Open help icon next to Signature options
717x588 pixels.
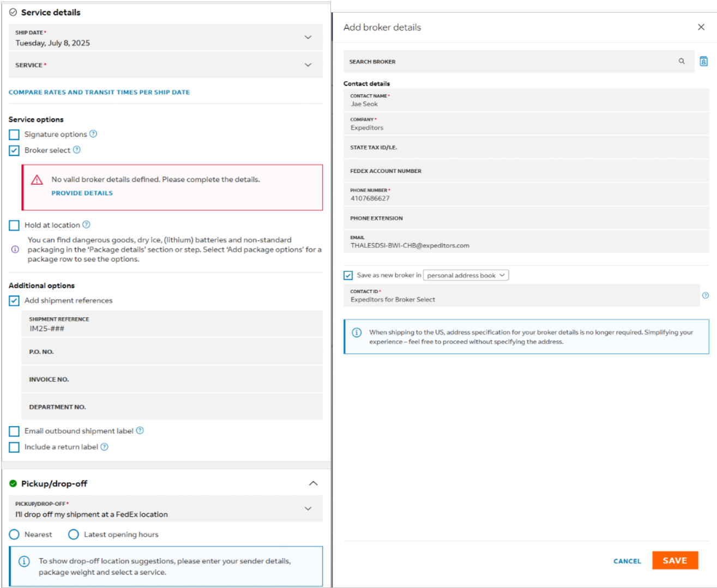click(x=93, y=134)
